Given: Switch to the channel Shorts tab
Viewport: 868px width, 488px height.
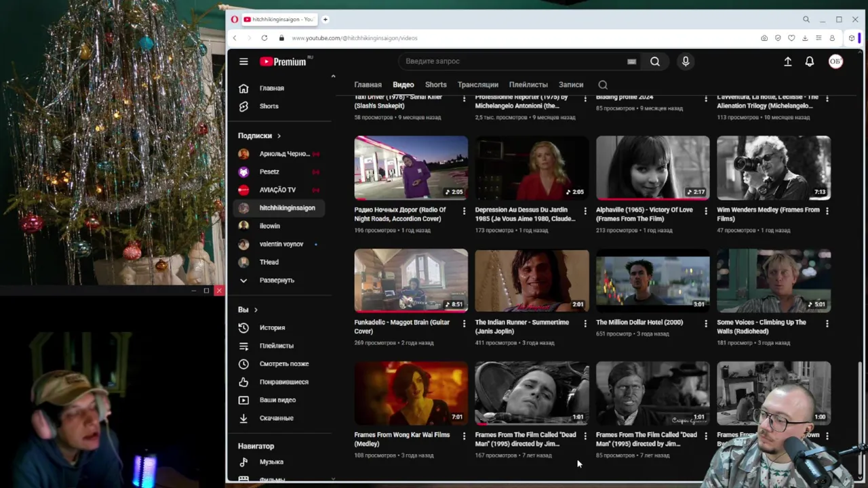Looking at the screenshot, I should tap(436, 85).
